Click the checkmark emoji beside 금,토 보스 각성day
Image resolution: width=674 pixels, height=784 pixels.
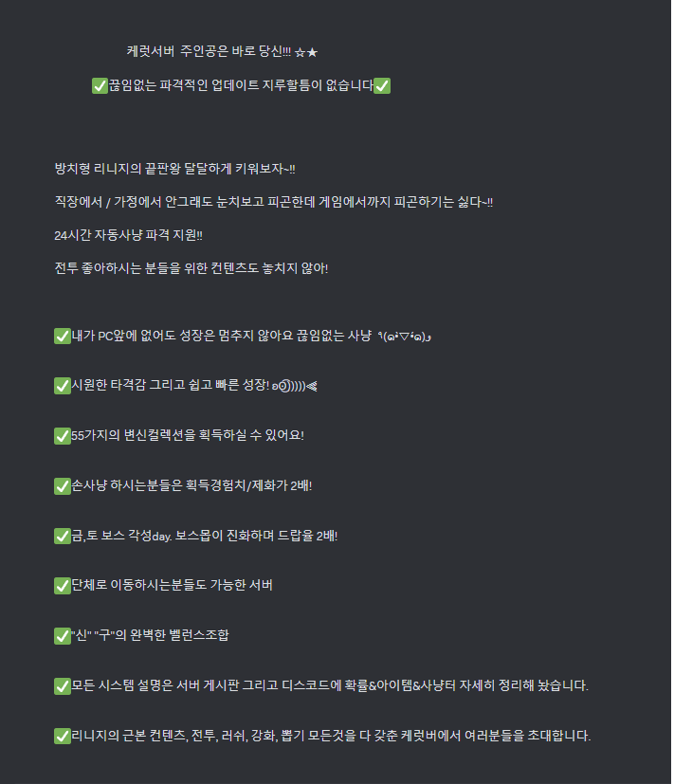pyautogui.click(x=62, y=536)
